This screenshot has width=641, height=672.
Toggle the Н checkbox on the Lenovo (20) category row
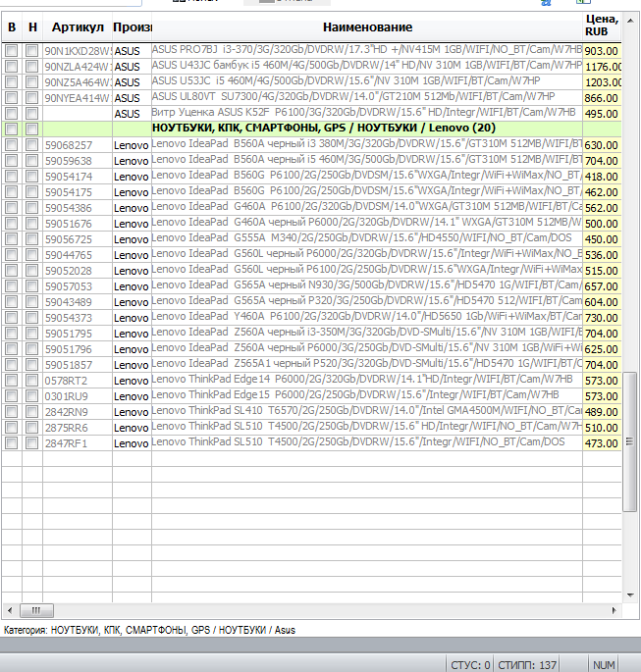pyautogui.click(x=31, y=129)
